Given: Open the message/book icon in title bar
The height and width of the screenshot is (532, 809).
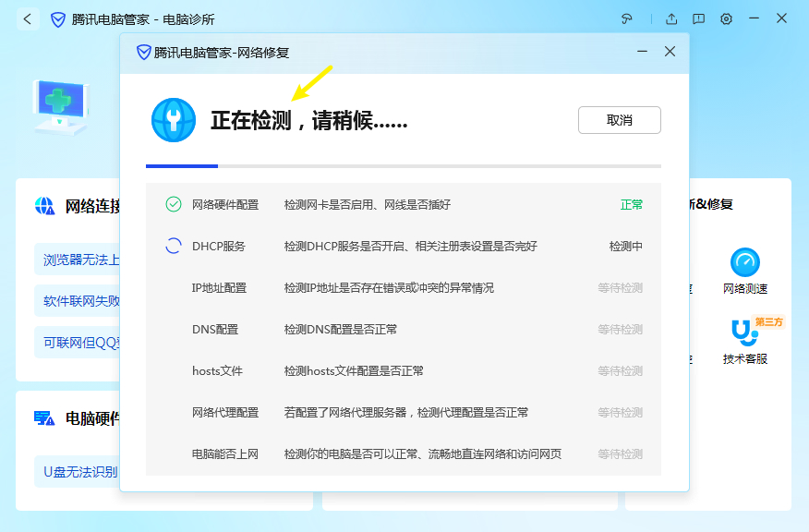Looking at the screenshot, I should (698, 19).
